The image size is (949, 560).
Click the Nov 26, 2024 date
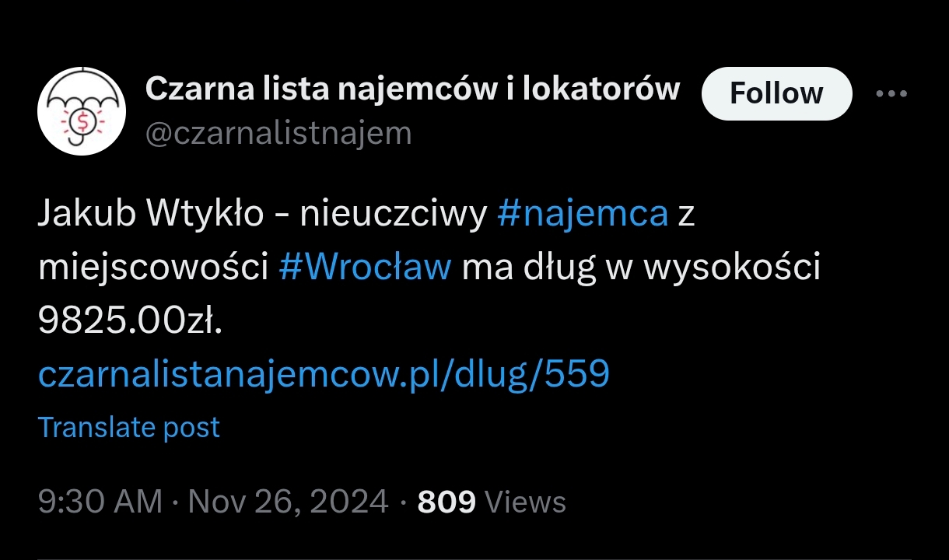[x=288, y=502]
